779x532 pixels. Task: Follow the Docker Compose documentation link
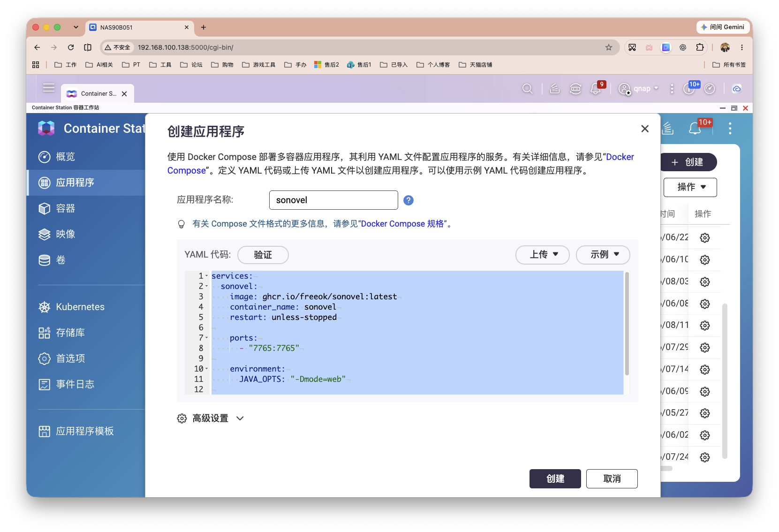(620, 157)
